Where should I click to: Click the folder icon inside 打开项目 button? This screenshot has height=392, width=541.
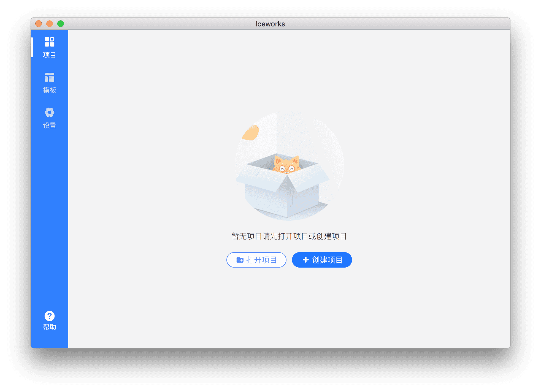pyautogui.click(x=240, y=260)
